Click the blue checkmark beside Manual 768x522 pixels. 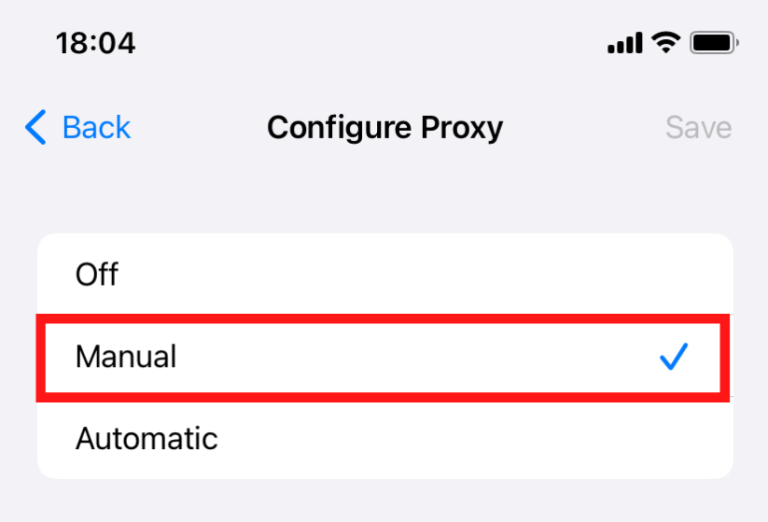click(x=674, y=357)
